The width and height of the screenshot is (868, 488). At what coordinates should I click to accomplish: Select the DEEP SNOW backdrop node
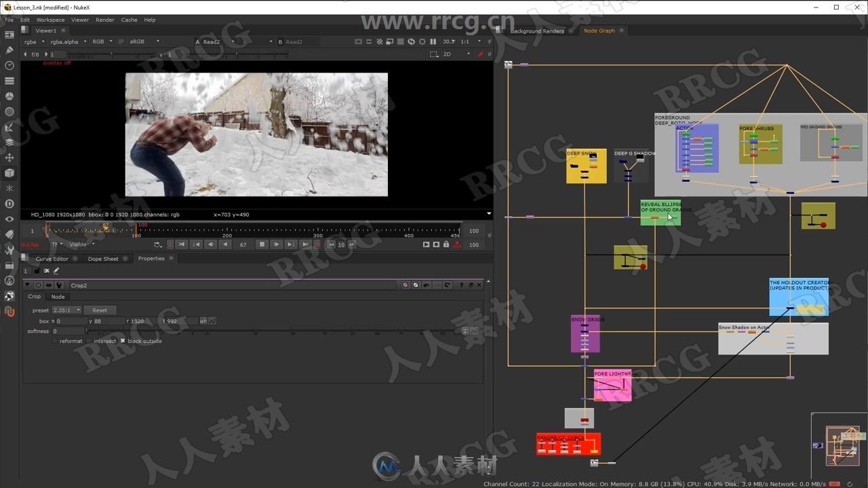(x=587, y=166)
